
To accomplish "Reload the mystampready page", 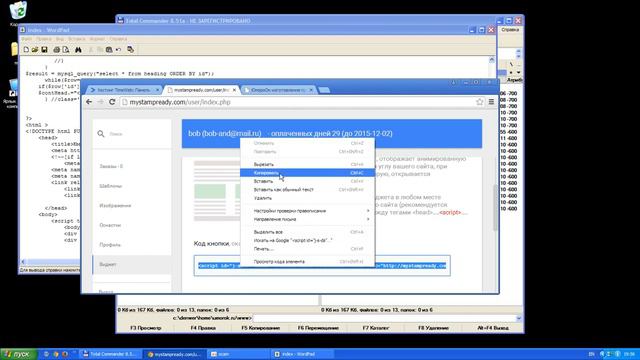I will coord(112,102).
